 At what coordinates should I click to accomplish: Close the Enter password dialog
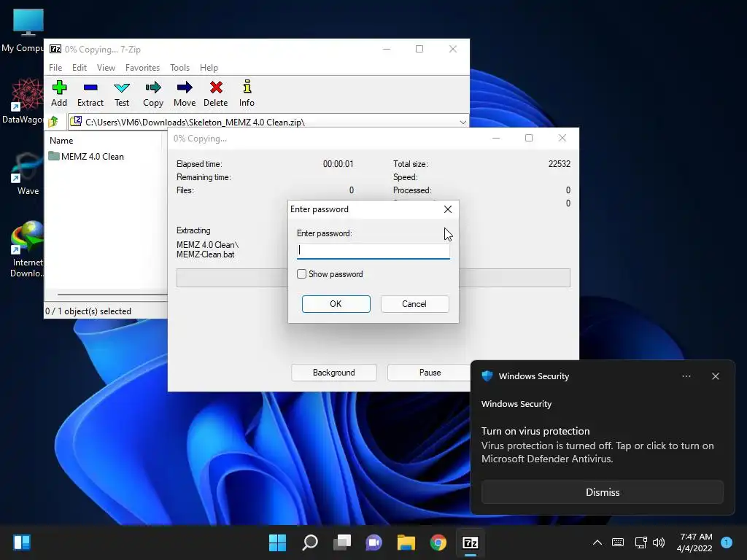[x=447, y=209]
